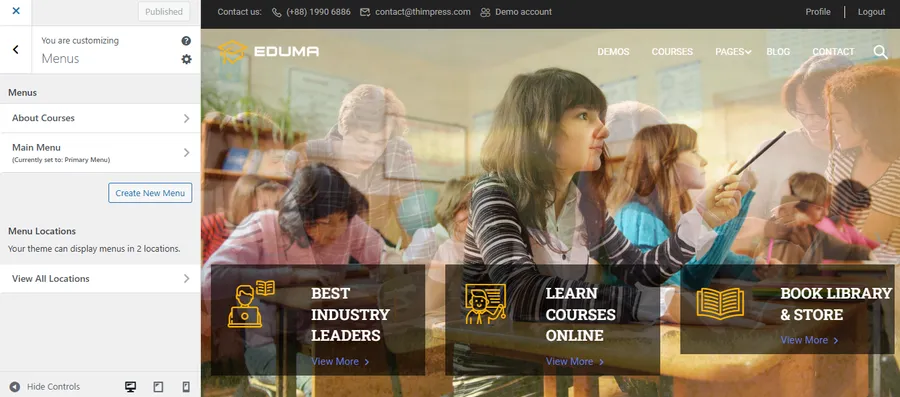Viewport: 900px width, 397px height.
Task: Expand the About Courses chevron
Action: pos(187,118)
